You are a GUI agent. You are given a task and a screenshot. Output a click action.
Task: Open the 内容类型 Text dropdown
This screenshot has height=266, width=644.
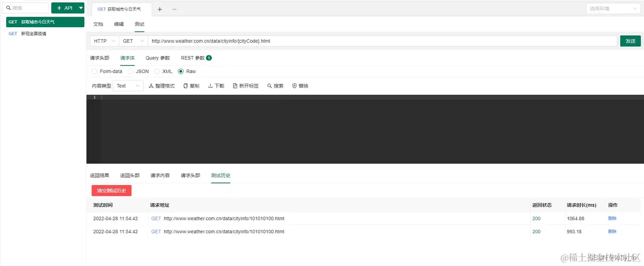(x=128, y=86)
